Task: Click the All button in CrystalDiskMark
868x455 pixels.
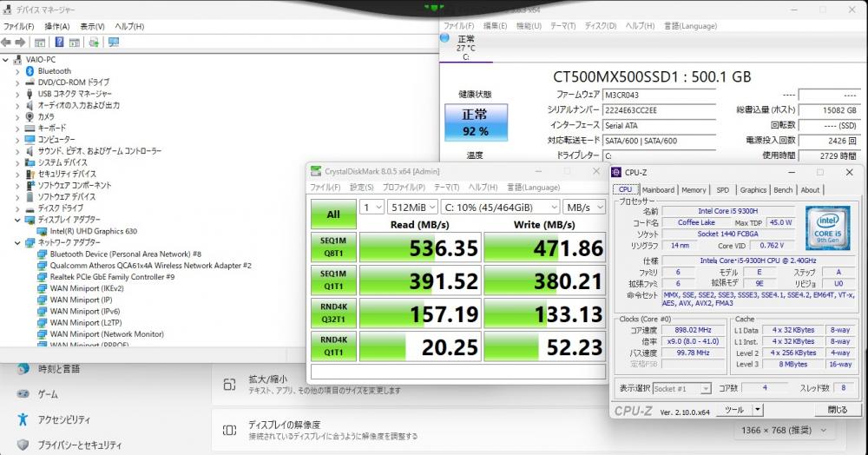Action: tap(333, 214)
